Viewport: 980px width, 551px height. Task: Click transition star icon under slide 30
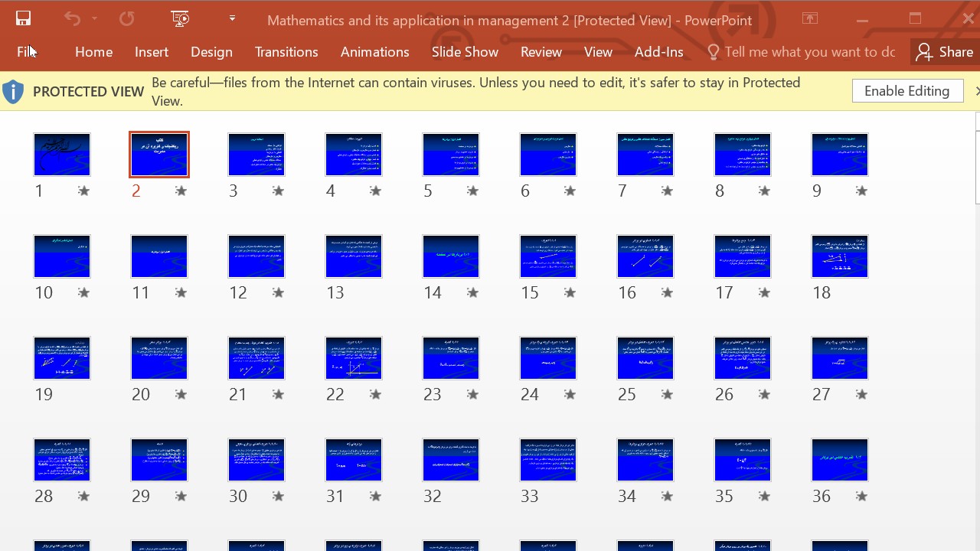[x=278, y=496]
